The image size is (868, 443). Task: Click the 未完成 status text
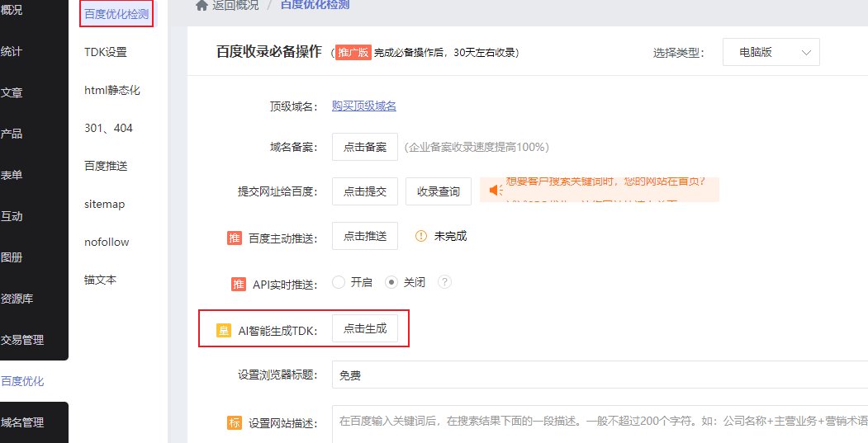coord(451,236)
